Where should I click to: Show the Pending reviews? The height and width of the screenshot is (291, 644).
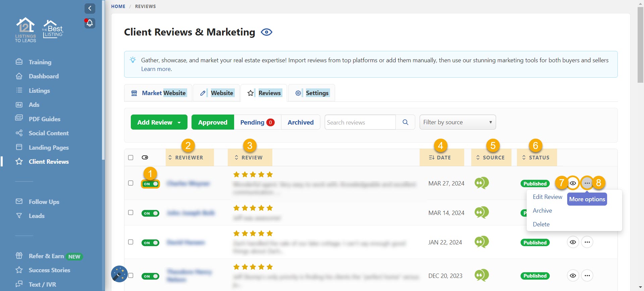pos(257,122)
